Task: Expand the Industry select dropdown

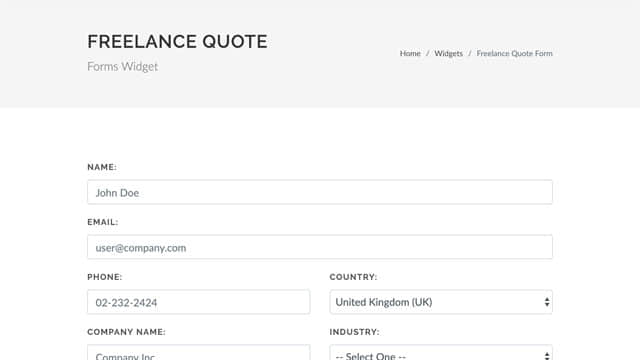Action: (441, 353)
